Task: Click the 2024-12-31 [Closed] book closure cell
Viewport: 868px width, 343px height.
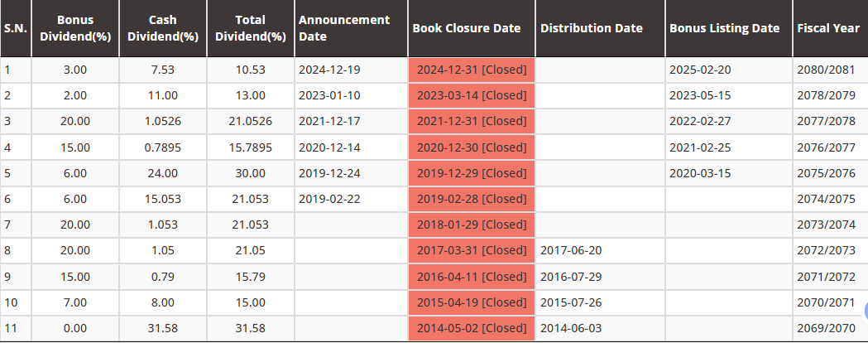Action: (x=472, y=70)
